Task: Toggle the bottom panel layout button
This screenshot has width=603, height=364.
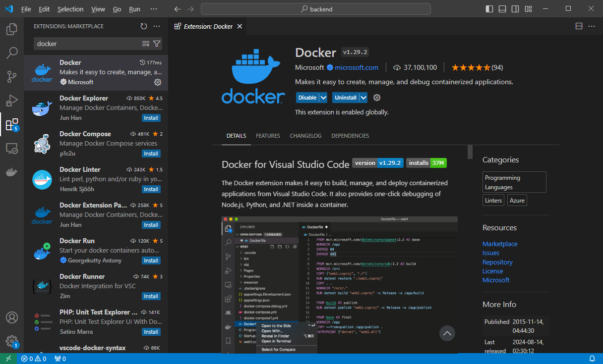Action: pos(502,9)
